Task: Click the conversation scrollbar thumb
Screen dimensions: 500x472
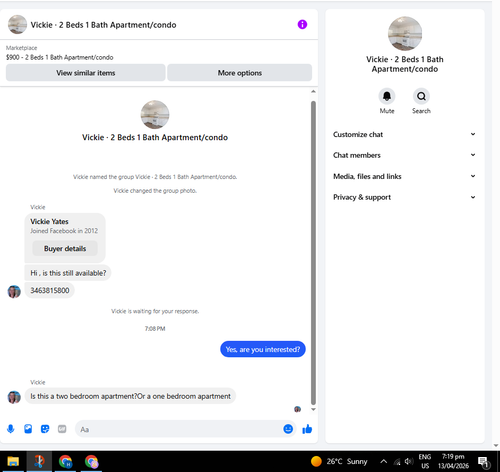Action: [313, 253]
